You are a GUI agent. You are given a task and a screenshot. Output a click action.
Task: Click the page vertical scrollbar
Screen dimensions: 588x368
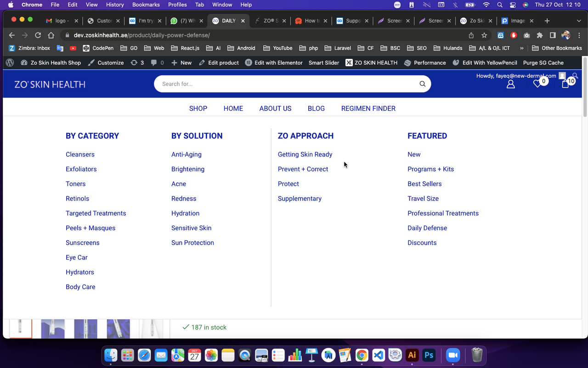click(x=585, y=87)
